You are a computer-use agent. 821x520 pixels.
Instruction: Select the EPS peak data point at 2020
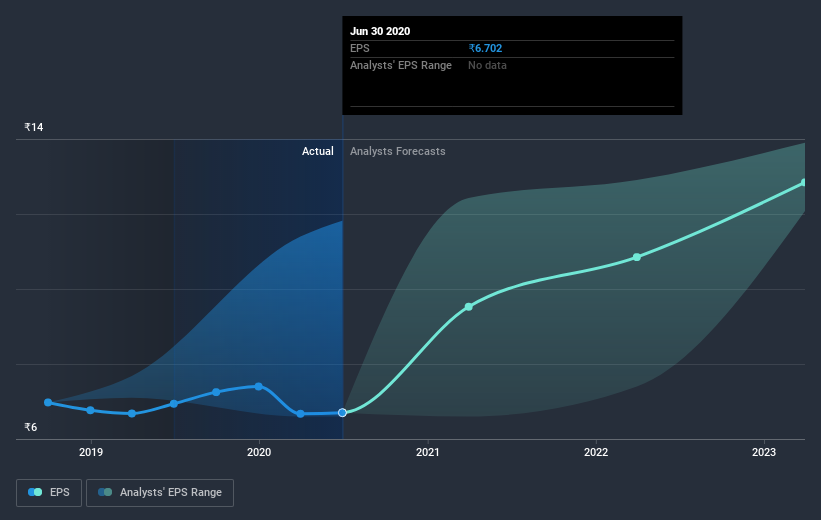(x=259, y=386)
